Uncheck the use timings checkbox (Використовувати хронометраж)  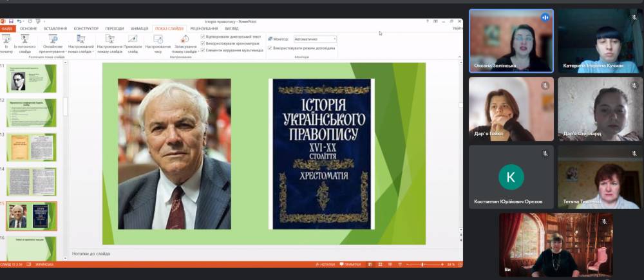[204, 43]
